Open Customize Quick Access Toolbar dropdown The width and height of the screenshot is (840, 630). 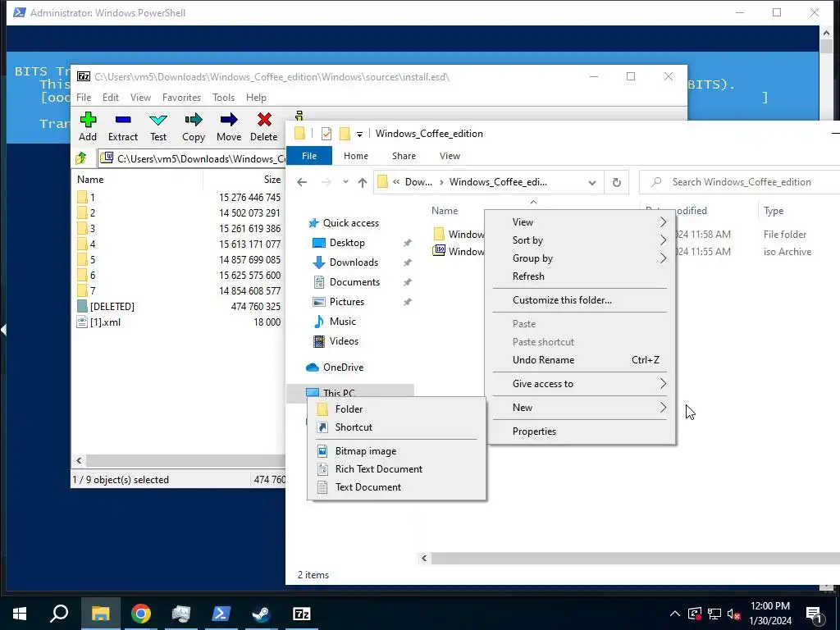click(359, 134)
